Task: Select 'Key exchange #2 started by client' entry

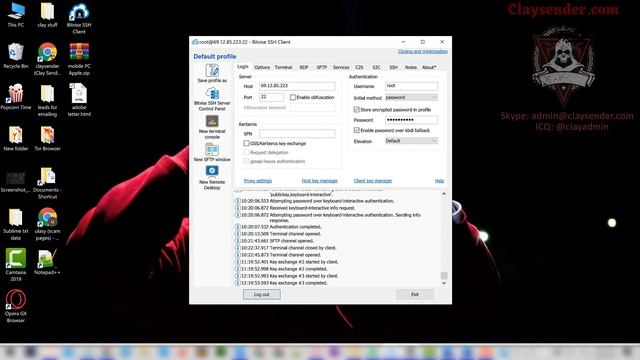Action: click(286, 262)
